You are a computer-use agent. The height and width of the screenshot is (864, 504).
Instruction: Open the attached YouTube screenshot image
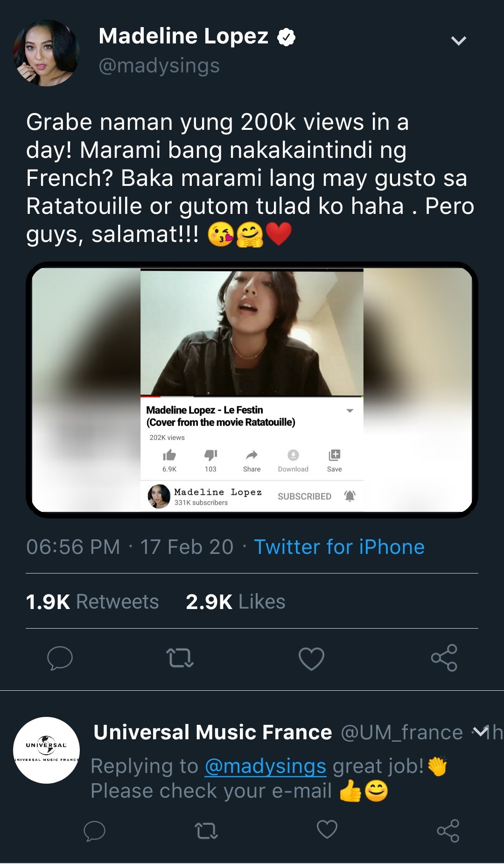pyautogui.click(x=252, y=390)
